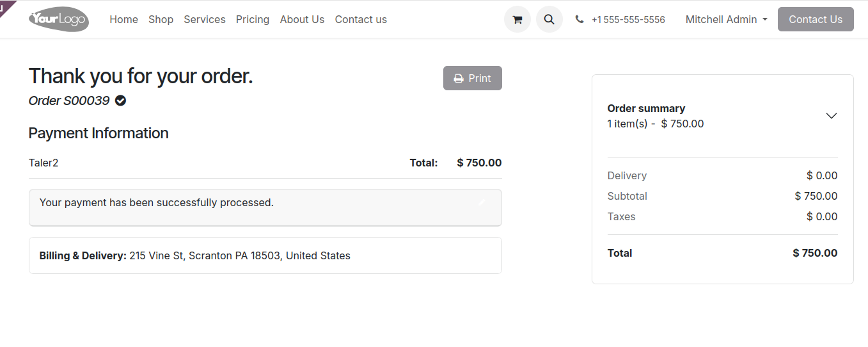Click the search magnifier icon
Image resolution: width=868 pixels, height=347 pixels.
[x=549, y=19]
